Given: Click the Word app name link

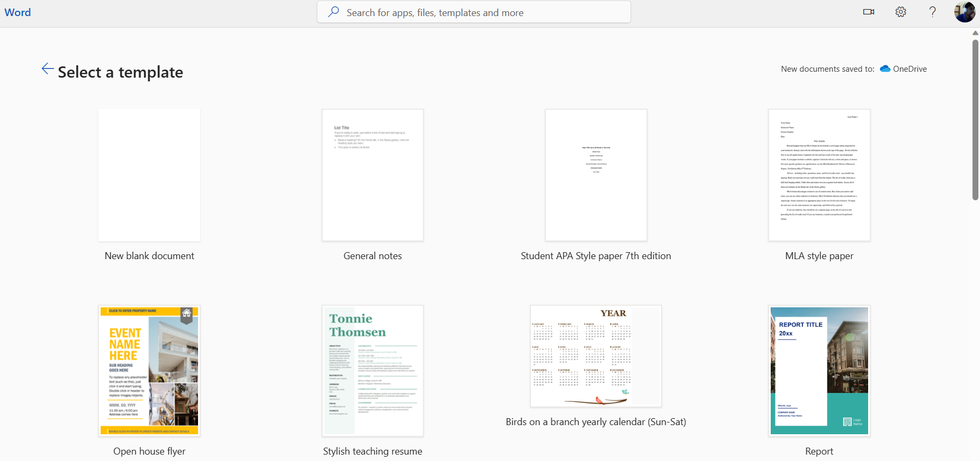Looking at the screenshot, I should 18,12.
